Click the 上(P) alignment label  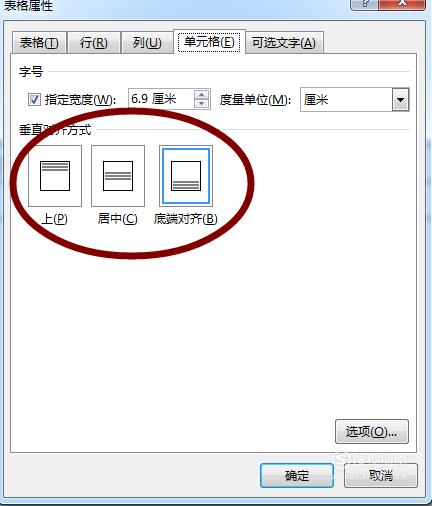point(54,219)
